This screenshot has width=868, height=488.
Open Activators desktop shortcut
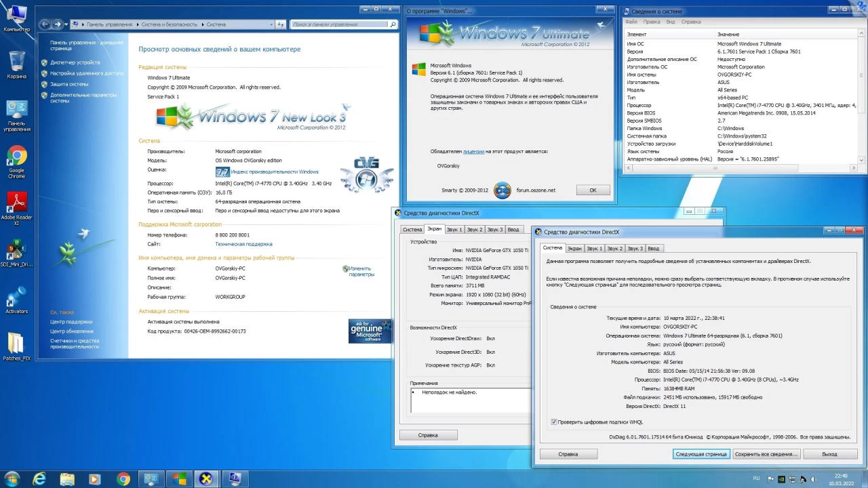[x=16, y=300]
